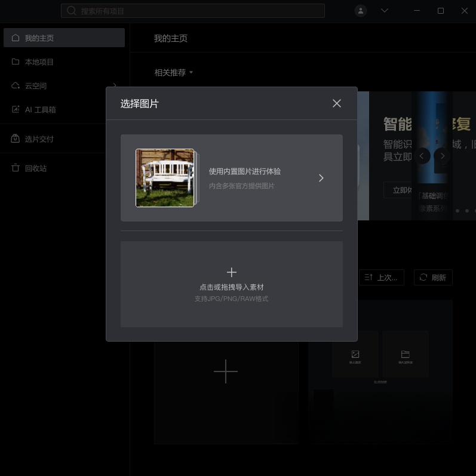This screenshot has height=476, width=476.
Task: Select 我的主页 in the sidebar
Action: click(x=64, y=38)
